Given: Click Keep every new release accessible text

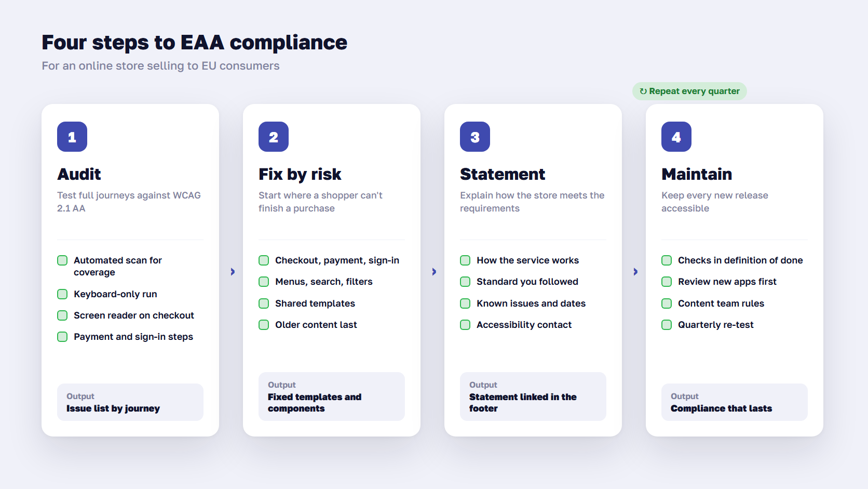Looking at the screenshot, I should (715, 202).
